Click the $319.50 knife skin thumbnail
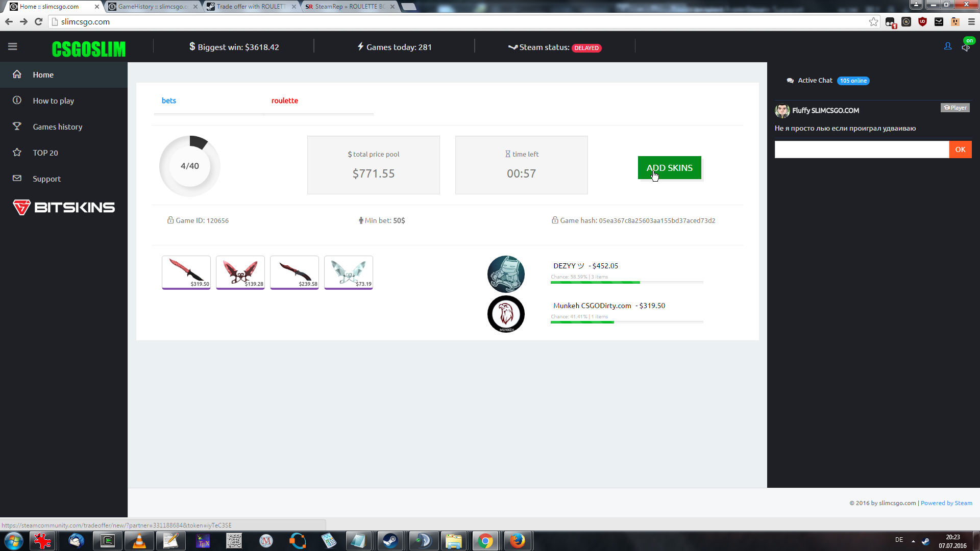980x551 pixels. pos(186,272)
